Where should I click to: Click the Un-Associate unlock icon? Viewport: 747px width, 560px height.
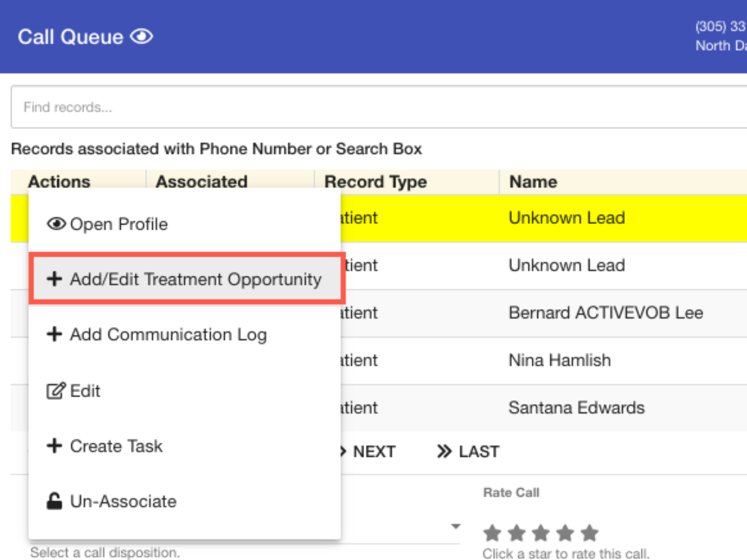(x=54, y=501)
